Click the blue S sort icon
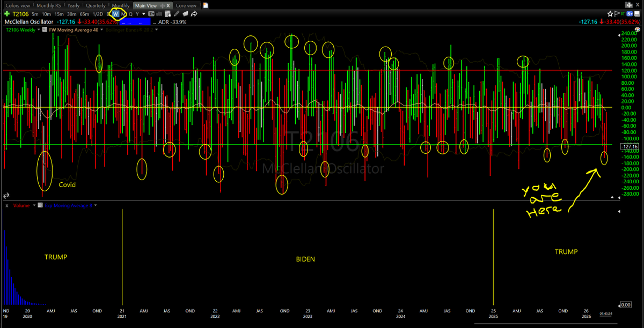 click(x=630, y=14)
